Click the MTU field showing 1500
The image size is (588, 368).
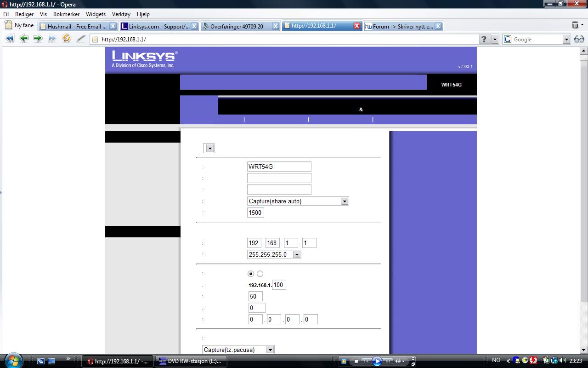tap(255, 213)
